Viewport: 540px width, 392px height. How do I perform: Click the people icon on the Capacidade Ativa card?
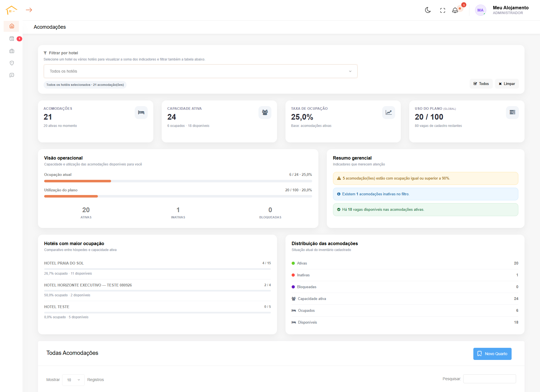coord(265,113)
